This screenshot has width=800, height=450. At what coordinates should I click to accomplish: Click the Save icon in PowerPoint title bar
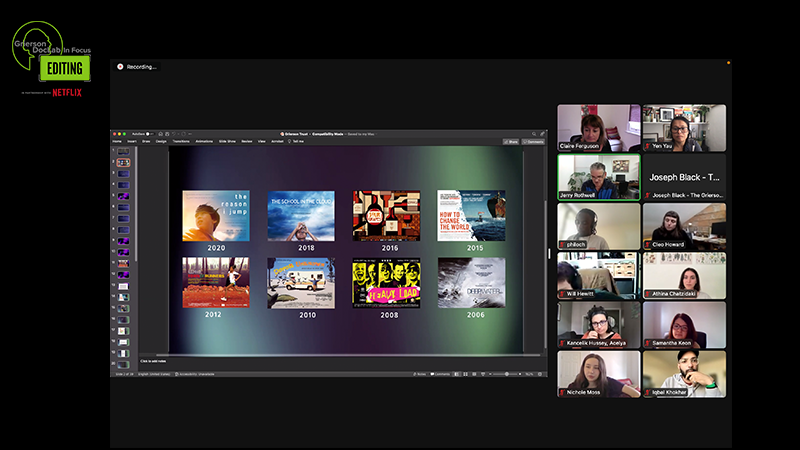167,134
